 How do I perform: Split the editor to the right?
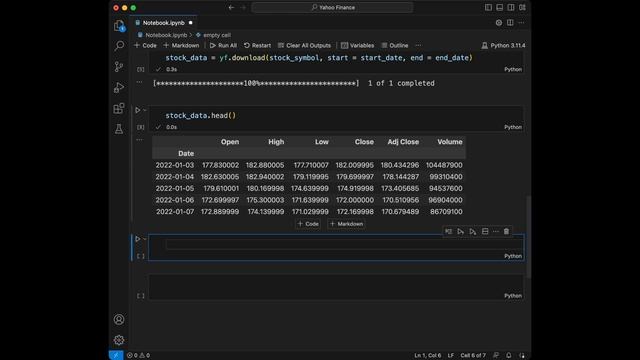(x=510, y=23)
